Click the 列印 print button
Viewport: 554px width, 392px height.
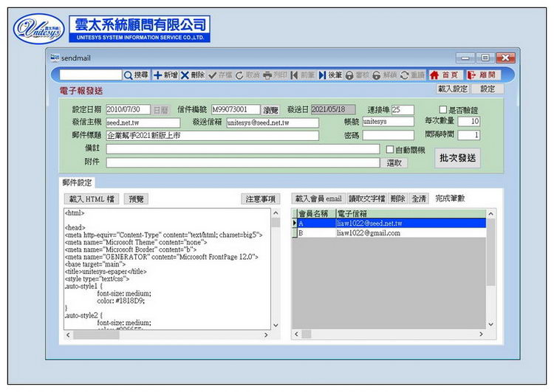pyautogui.click(x=276, y=75)
